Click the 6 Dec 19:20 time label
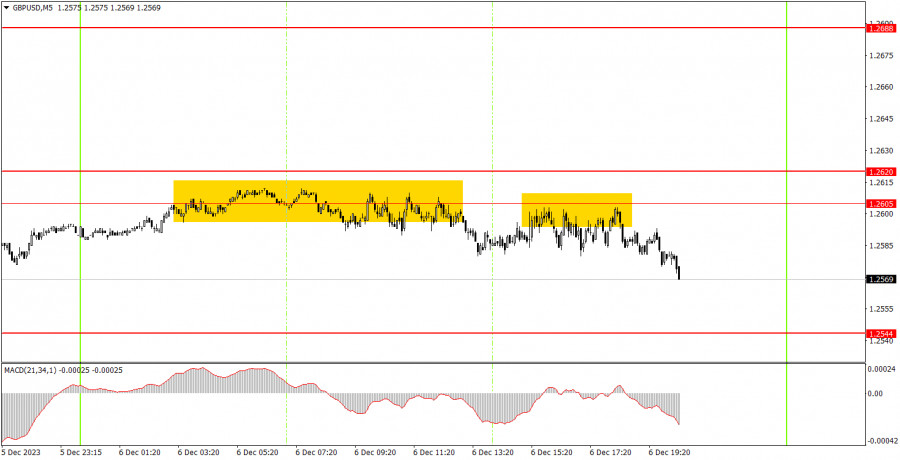The image size is (900, 460). [669, 453]
